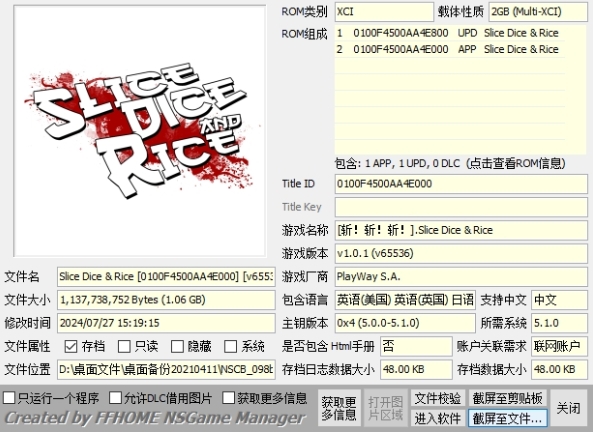593x432 pixels.
Task: Save screenshot via 截屏至文件... button
Action: click(508, 418)
